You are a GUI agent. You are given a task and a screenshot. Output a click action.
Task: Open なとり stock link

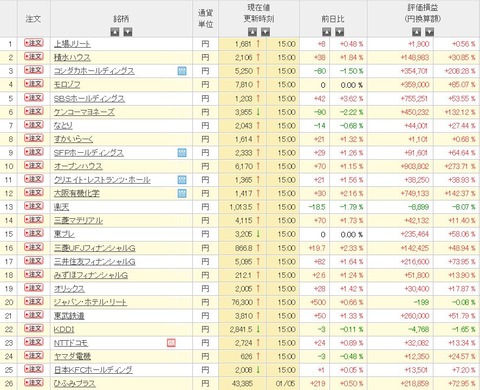click(x=63, y=126)
